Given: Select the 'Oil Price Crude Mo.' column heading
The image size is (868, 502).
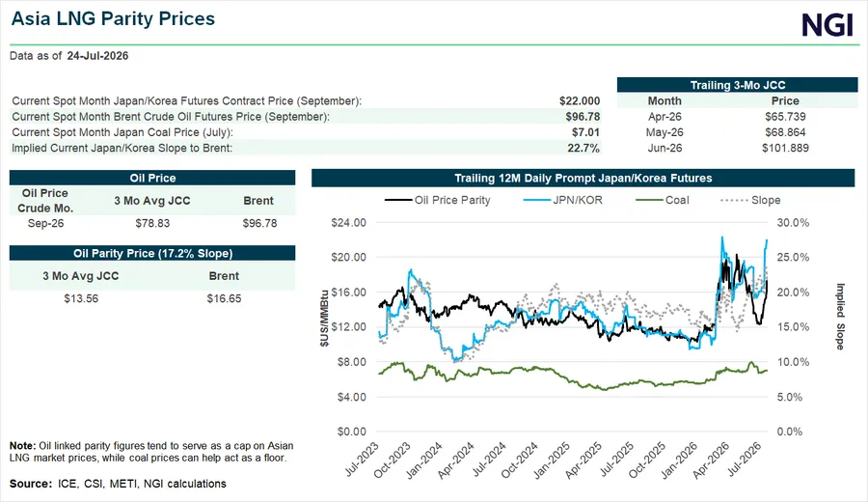Looking at the screenshot, I should 44,201.
